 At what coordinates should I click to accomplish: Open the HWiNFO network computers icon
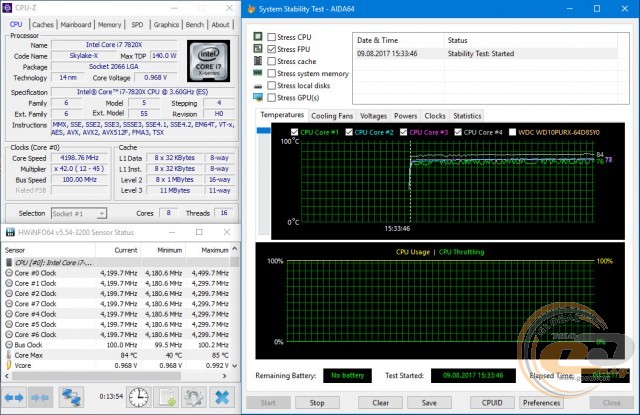[71, 397]
